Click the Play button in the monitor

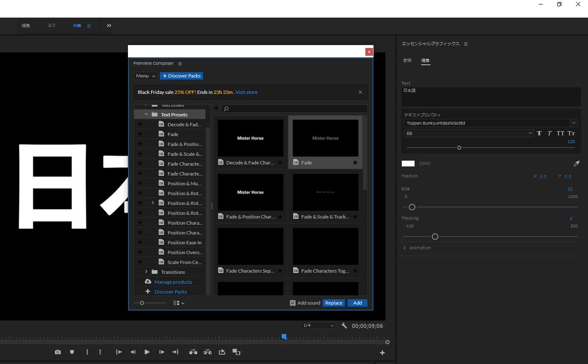click(147, 352)
